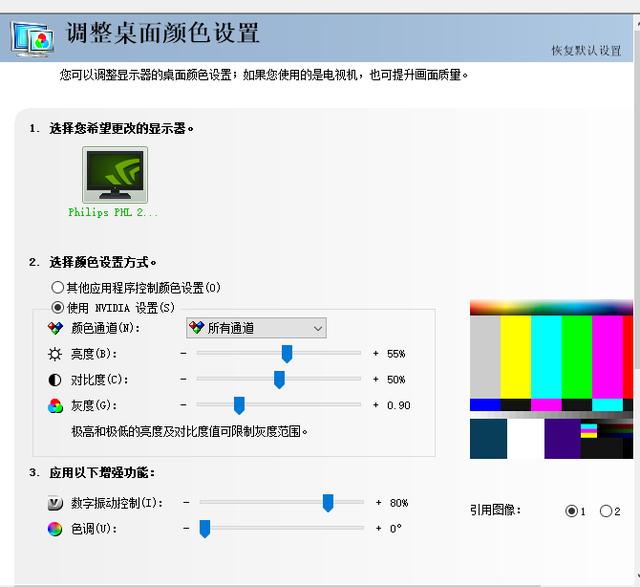Click the yellow bar in reference image
The width and height of the screenshot is (640, 587).
point(516,356)
